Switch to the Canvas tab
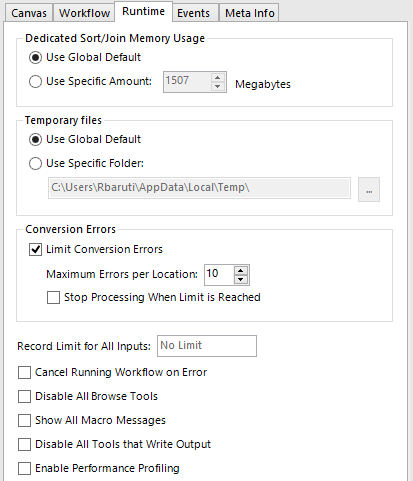Viewport: 413px width, 481px height. [x=29, y=13]
